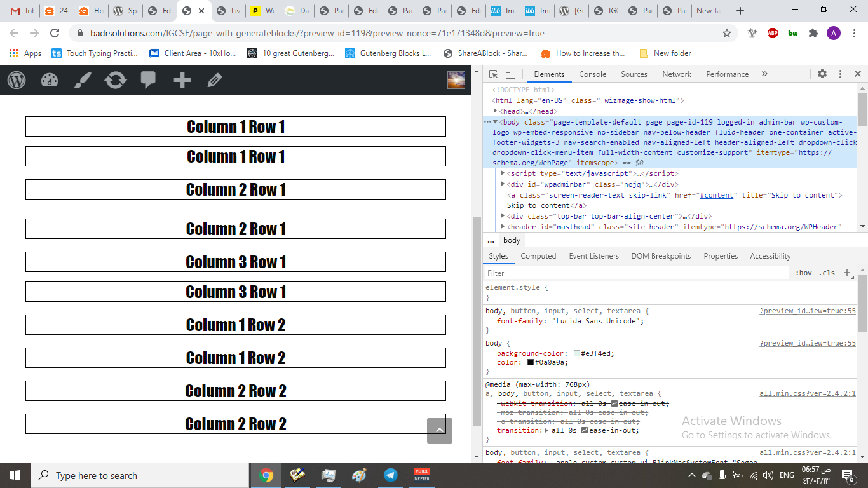Expand the top-bar div node
Screen dimensions: 868x488
503,216
